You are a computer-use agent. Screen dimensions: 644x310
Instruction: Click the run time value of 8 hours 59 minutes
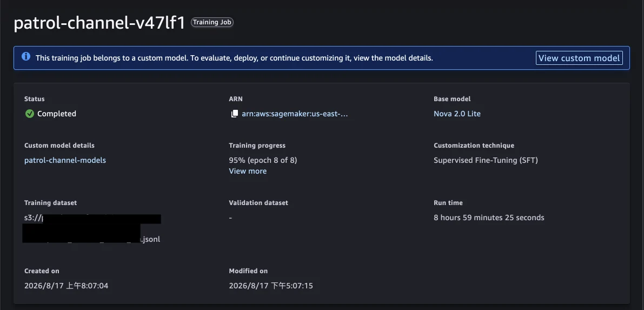(489, 218)
